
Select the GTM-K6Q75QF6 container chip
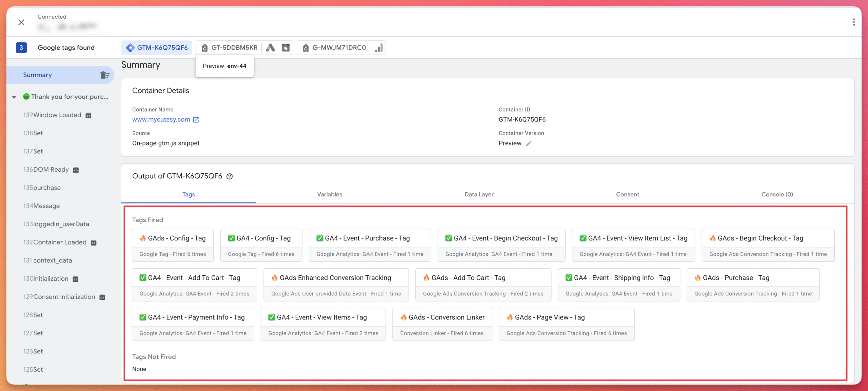(x=157, y=48)
